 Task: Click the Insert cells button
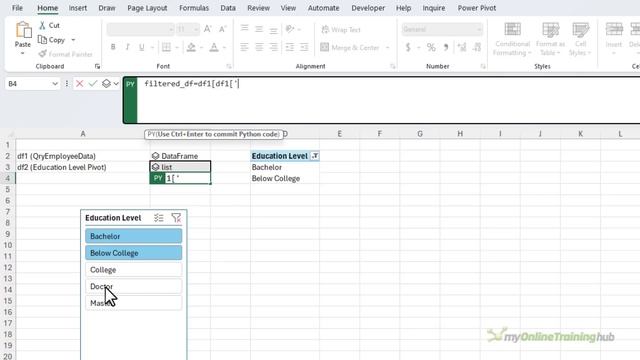(613, 39)
